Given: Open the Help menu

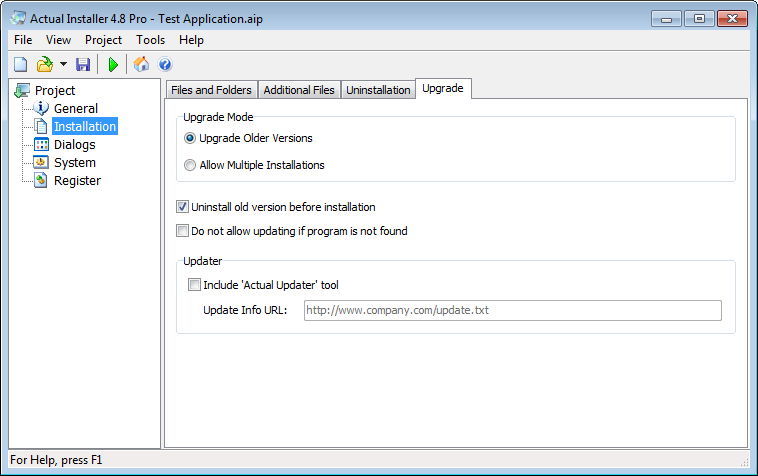Looking at the screenshot, I should click(x=191, y=40).
